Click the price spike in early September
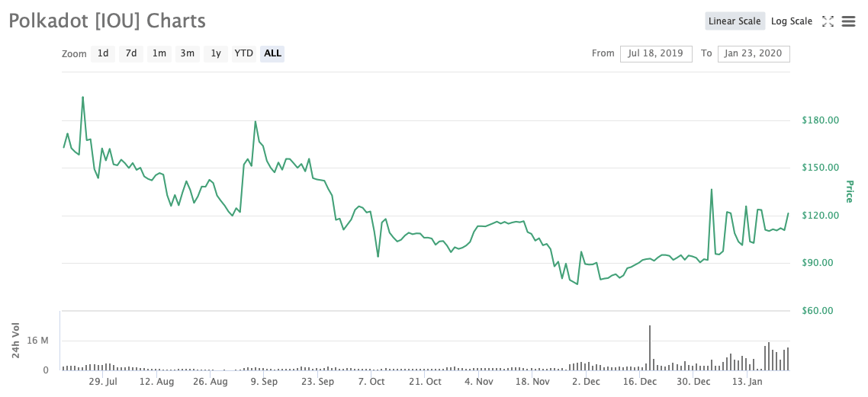The width and height of the screenshot is (868, 397). [x=256, y=122]
